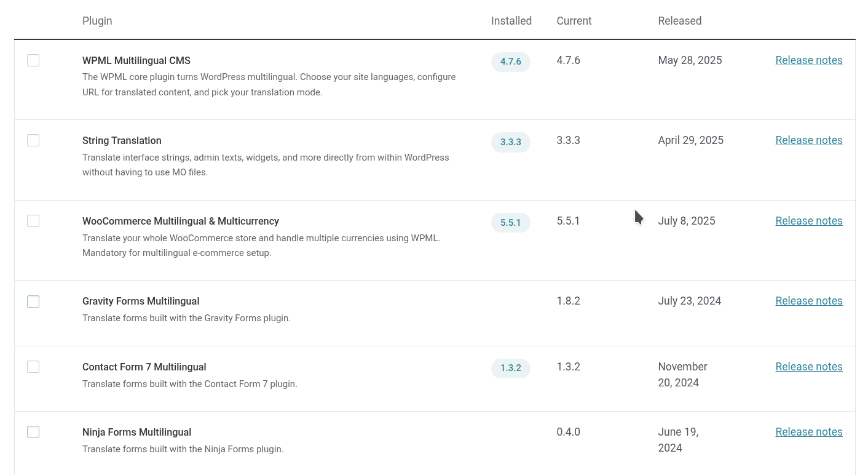Viewport: 868px width, 475px height.
Task: Click the Released column header
Action: 679,21
